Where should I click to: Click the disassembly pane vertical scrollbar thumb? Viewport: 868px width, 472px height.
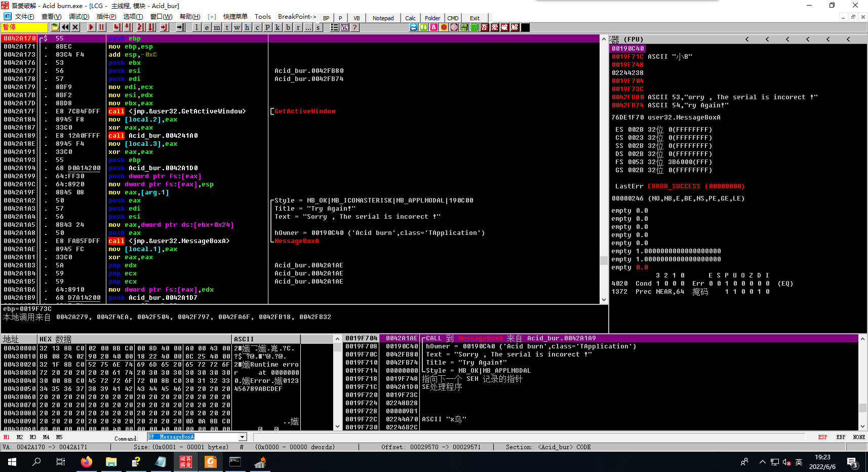click(x=604, y=260)
